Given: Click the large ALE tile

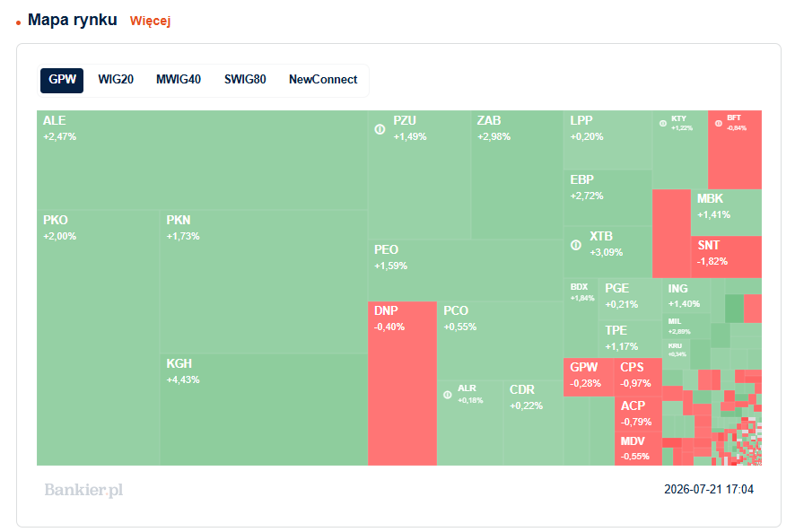Looking at the screenshot, I should 202,161.
